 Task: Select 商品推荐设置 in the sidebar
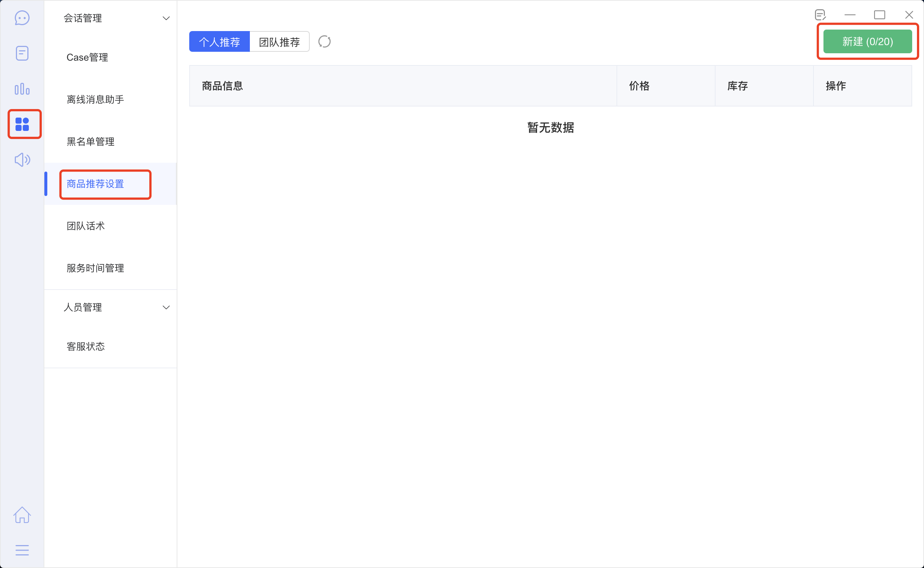coord(95,184)
